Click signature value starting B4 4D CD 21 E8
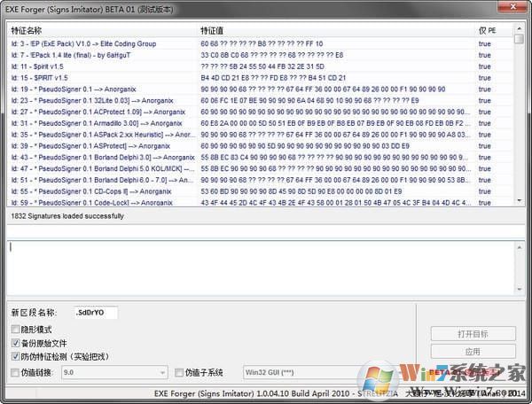532x404 pixels. coord(273,78)
